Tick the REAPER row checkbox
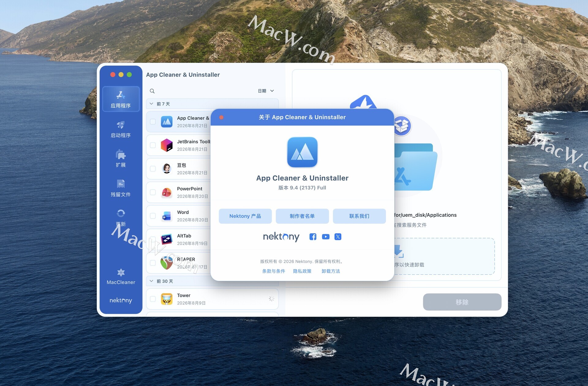 (153, 263)
